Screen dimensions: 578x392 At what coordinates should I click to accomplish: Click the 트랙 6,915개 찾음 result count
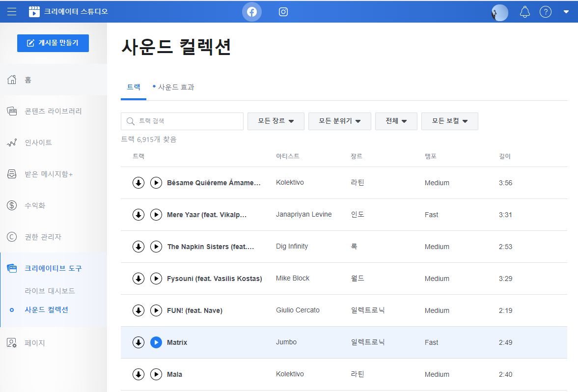tap(149, 140)
